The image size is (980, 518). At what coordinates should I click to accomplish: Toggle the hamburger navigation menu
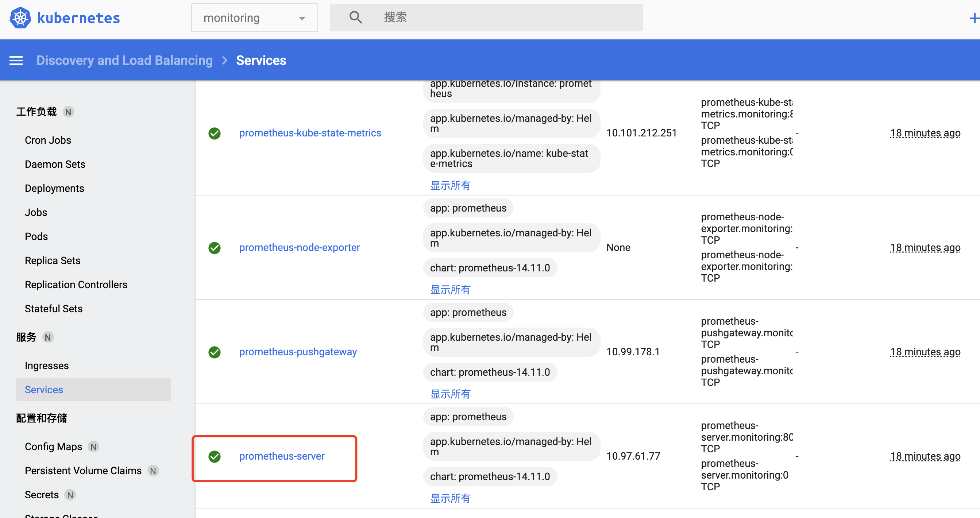point(16,61)
